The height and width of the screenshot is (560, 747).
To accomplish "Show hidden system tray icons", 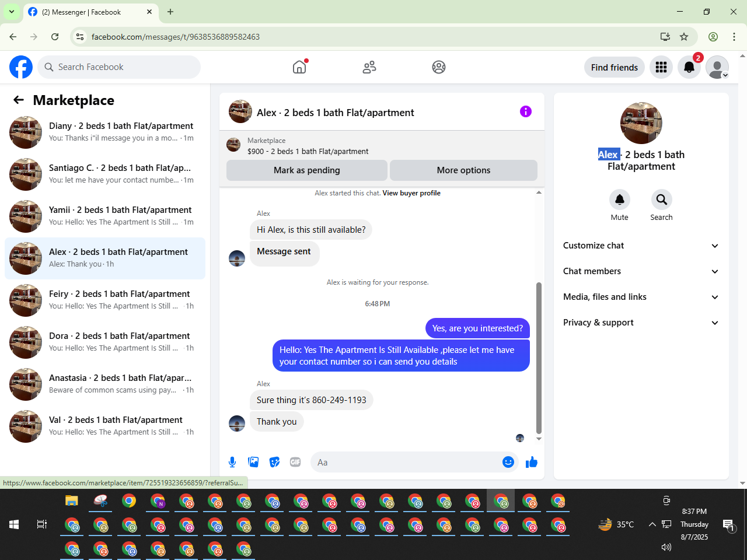I will tap(652, 524).
